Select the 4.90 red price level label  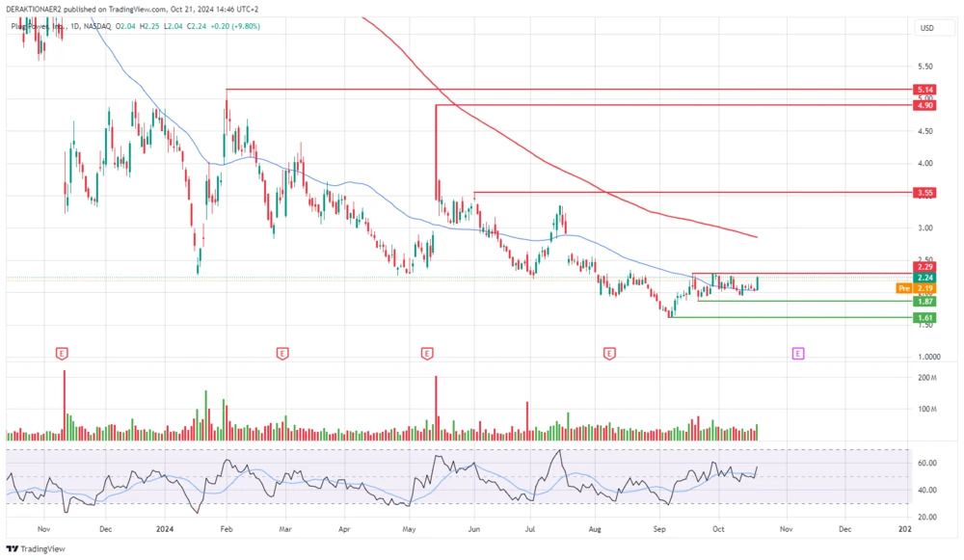click(x=924, y=104)
